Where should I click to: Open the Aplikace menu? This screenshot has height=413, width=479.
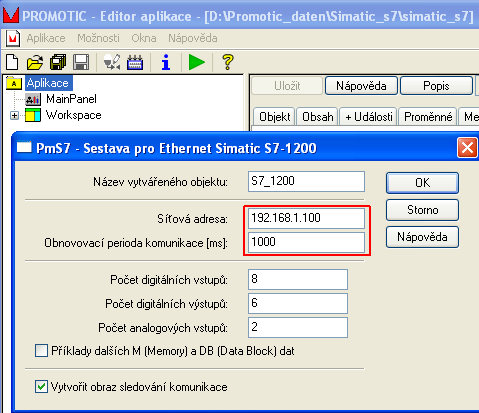[x=46, y=38]
